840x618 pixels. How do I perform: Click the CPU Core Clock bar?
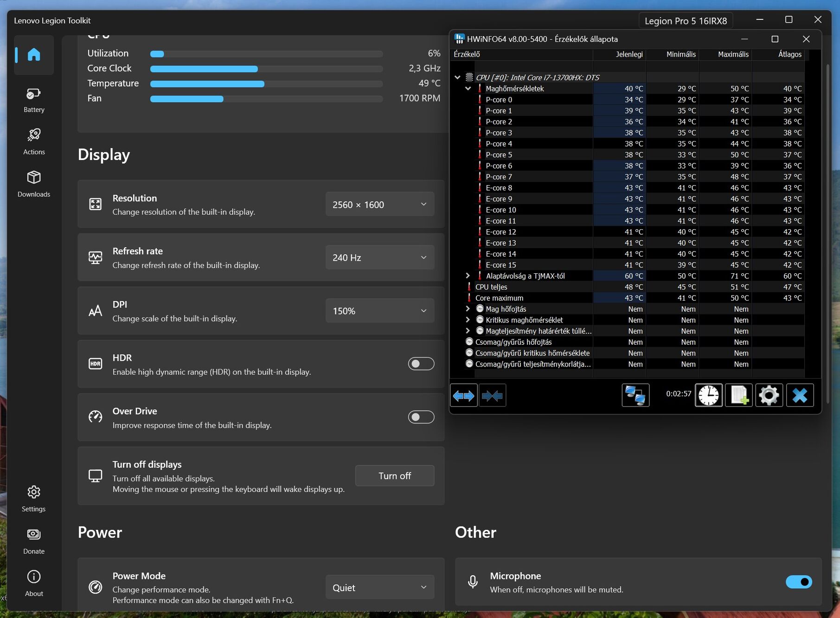pyautogui.click(x=266, y=69)
